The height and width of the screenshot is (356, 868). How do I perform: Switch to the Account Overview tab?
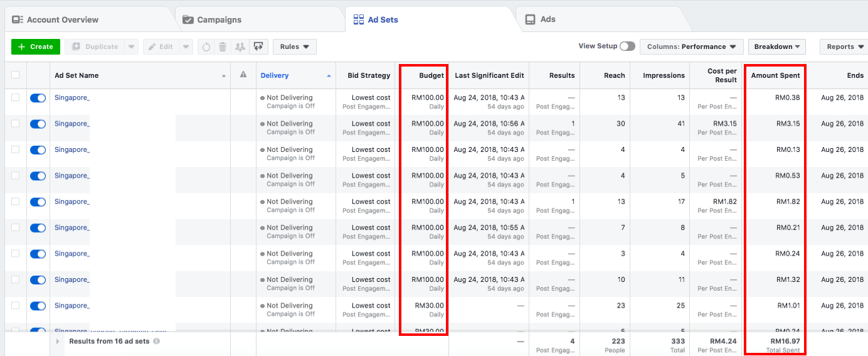click(63, 20)
